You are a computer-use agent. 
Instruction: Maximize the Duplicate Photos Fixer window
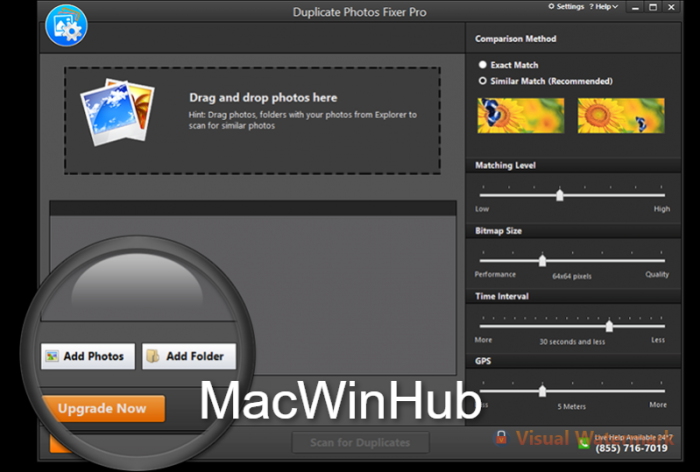point(653,7)
